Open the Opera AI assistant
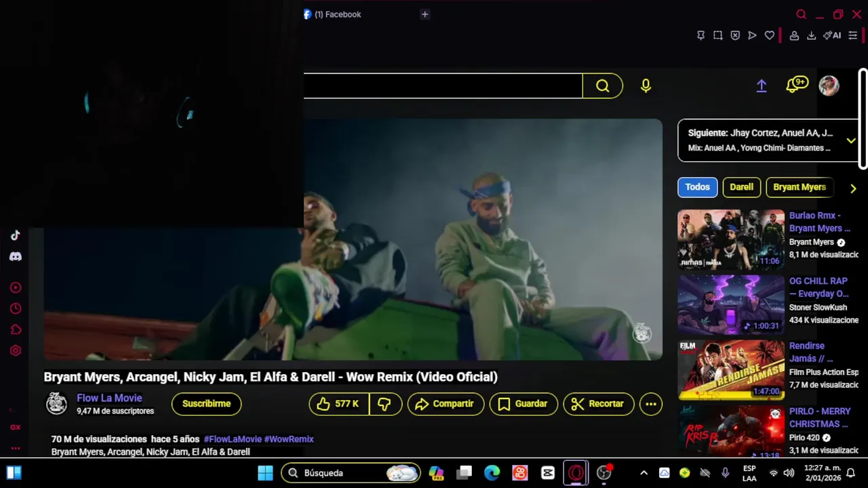The width and height of the screenshot is (868, 488). pyautogui.click(x=832, y=35)
